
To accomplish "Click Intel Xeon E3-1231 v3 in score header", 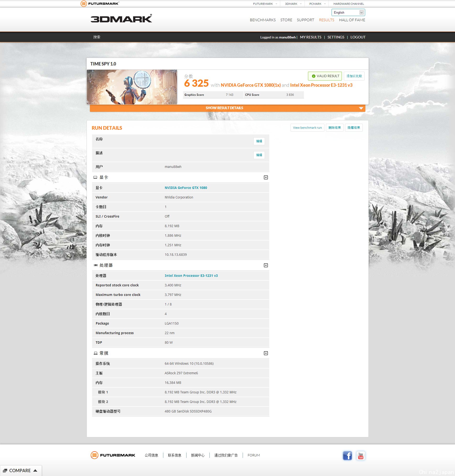I will tap(321, 85).
